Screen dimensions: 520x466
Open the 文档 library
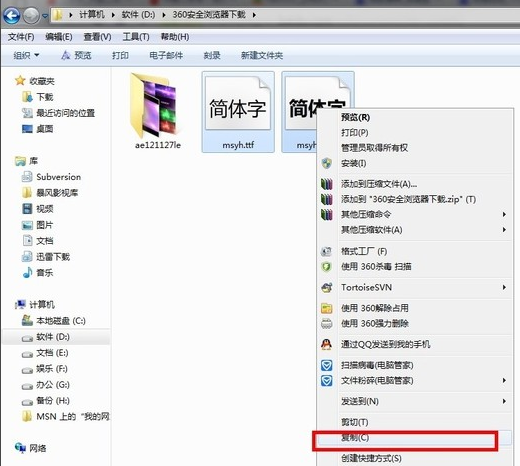coord(37,241)
